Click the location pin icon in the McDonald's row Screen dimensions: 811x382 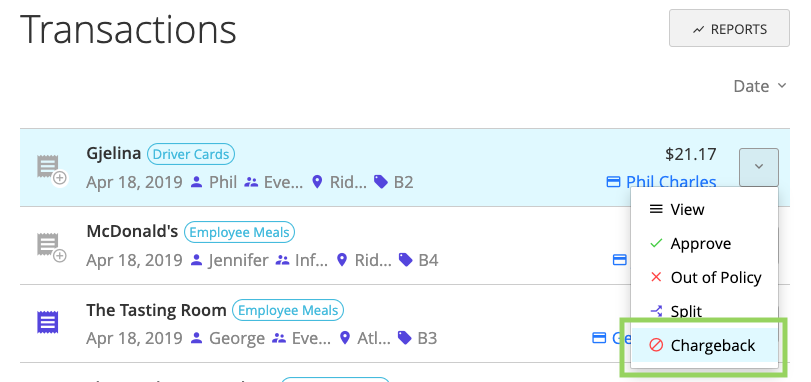tap(342, 259)
